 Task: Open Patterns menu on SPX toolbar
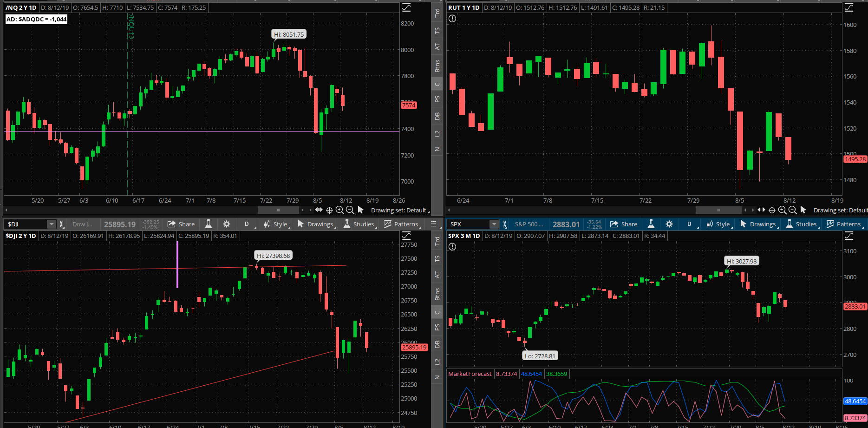[845, 224]
